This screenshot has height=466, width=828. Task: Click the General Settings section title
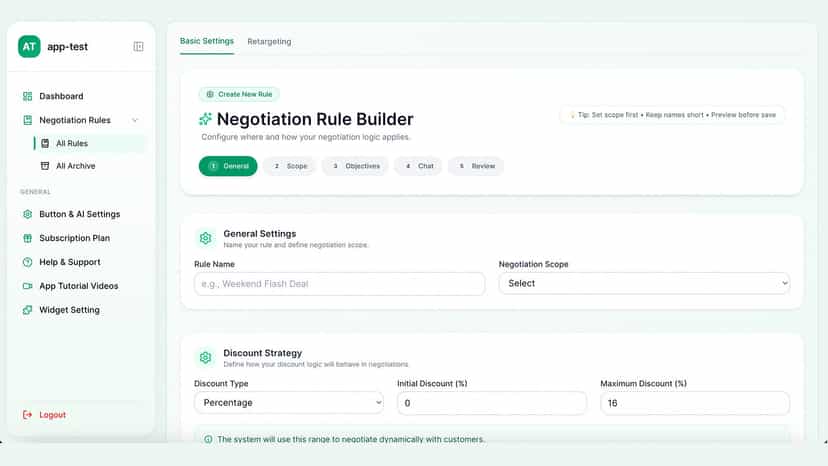pyautogui.click(x=260, y=234)
